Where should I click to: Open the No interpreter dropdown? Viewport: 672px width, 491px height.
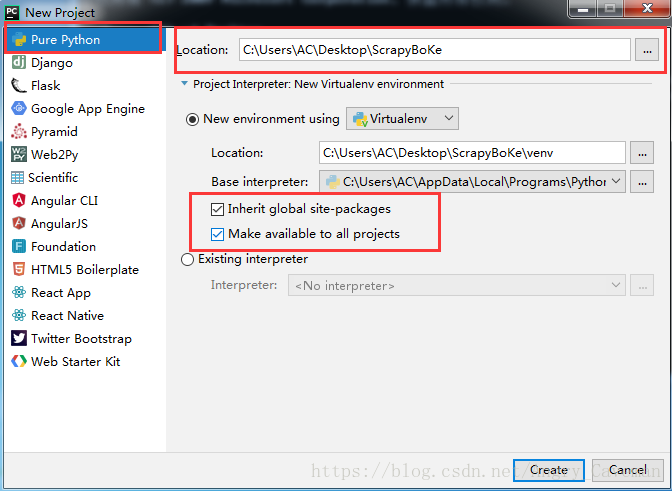[x=456, y=285]
